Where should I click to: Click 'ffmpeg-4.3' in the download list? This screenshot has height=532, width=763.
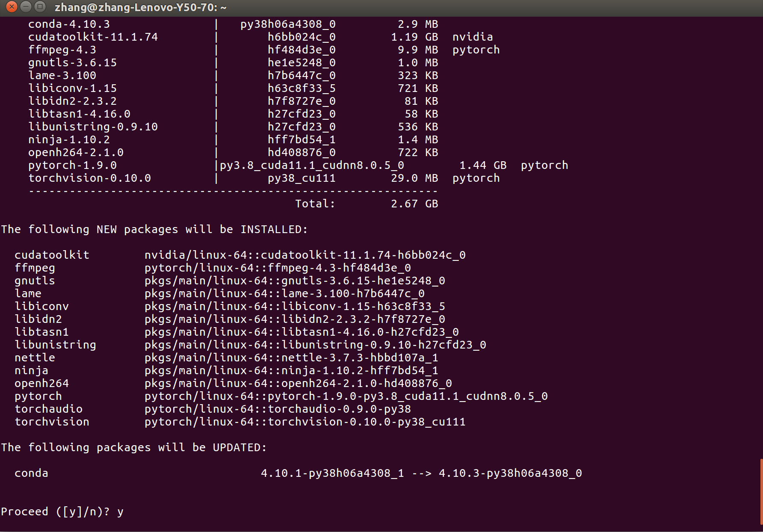click(x=62, y=50)
